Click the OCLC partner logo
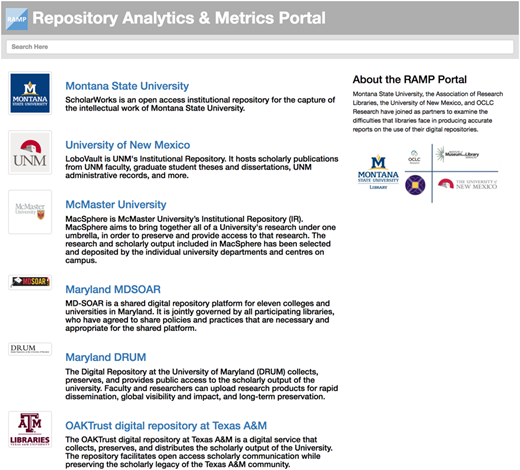Viewport: 520px width, 470px height. click(414, 157)
